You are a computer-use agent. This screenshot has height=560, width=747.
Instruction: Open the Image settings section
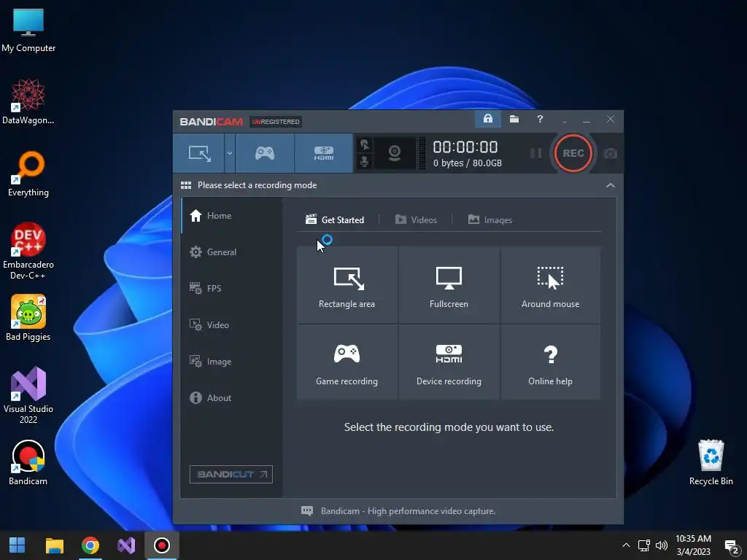pos(231,362)
